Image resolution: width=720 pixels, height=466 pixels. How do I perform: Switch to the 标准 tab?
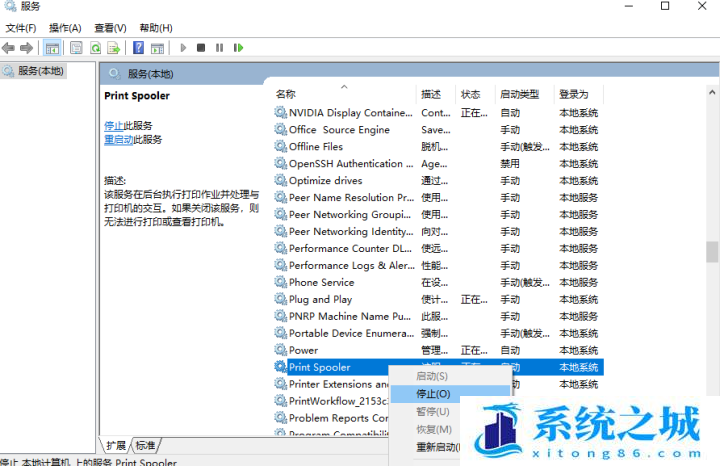(145, 445)
